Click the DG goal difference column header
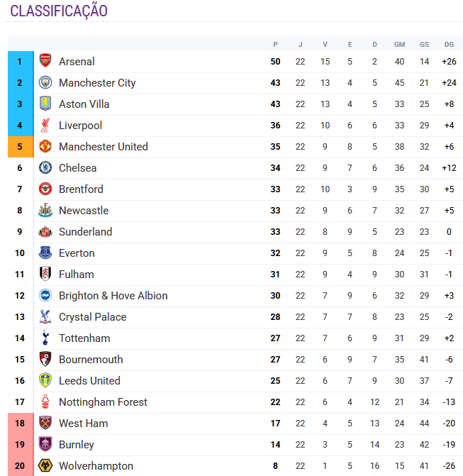The height and width of the screenshot is (476, 463). 448,44
